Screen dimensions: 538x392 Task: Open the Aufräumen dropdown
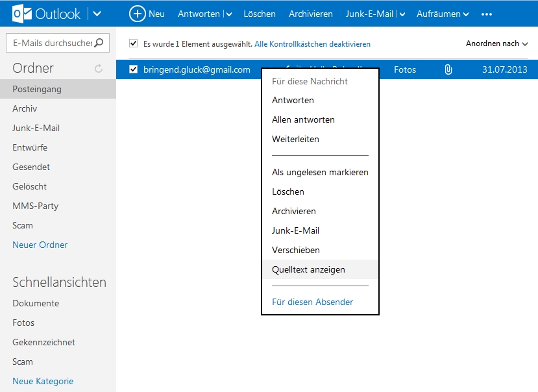pyautogui.click(x=443, y=14)
